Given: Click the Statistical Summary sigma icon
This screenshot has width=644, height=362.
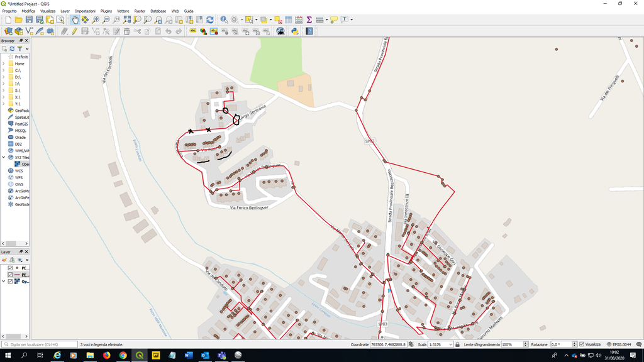Looking at the screenshot, I should tap(309, 20).
